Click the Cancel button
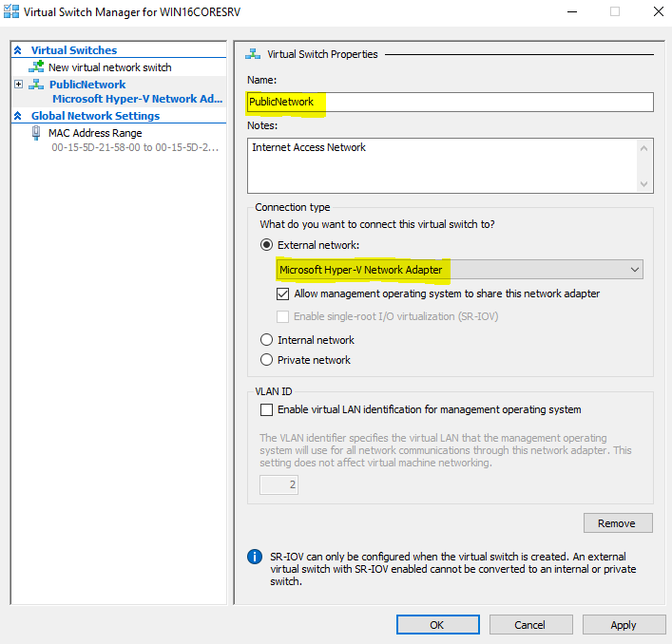Viewport: 672px width, 644px height. [x=530, y=625]
